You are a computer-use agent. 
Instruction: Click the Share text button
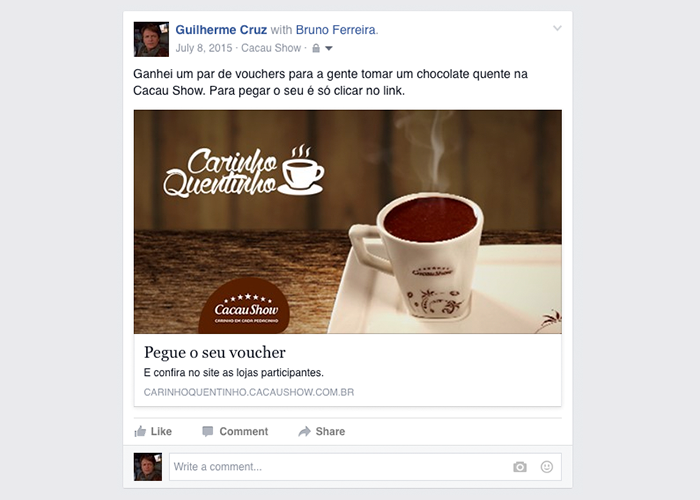pos(330,431)
